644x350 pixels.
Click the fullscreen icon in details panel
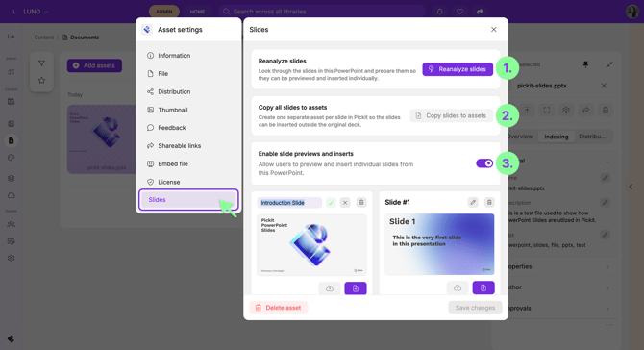click(x=547, y=110)
